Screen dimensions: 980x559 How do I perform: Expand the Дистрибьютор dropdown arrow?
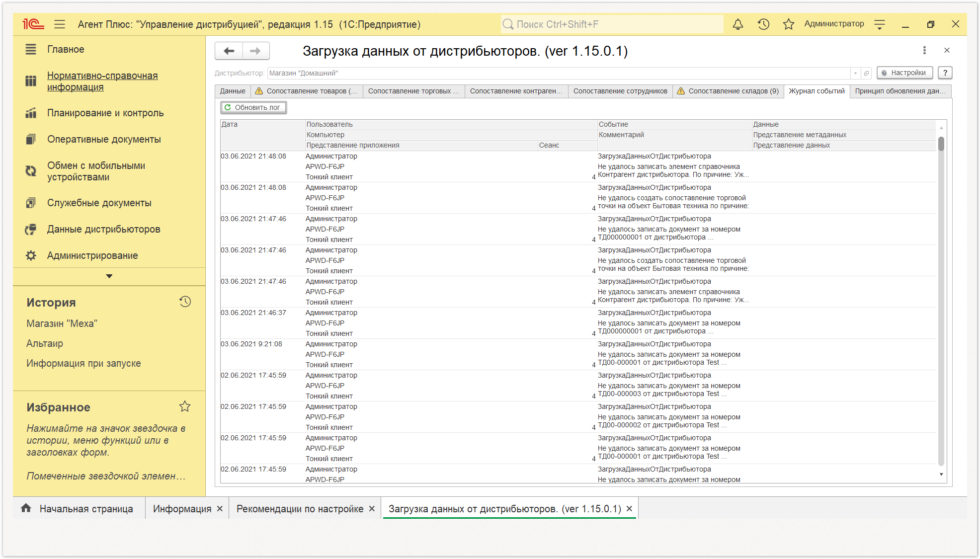pos(855,73)
